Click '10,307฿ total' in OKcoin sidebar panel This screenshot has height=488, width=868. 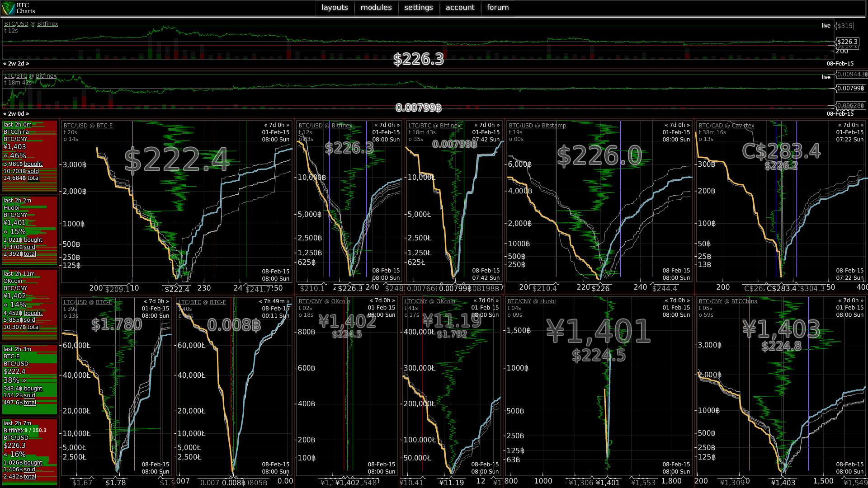coord(22,327)
